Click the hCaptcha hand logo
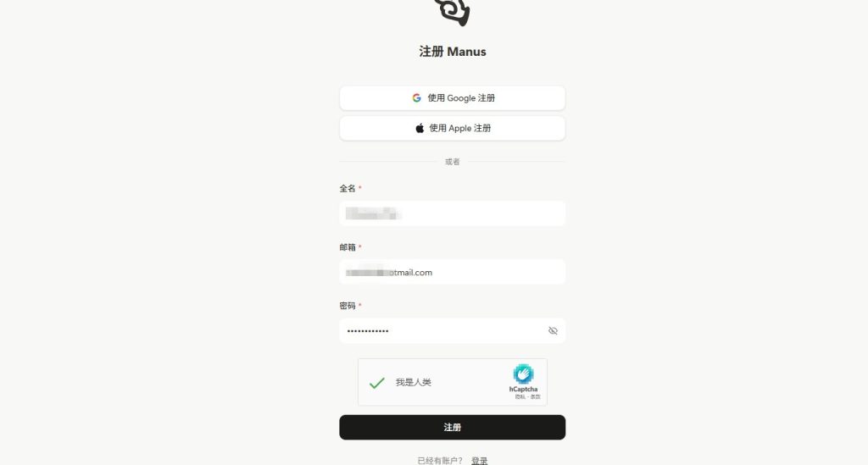The image size is (868, 465). click(x=523, y=374)
